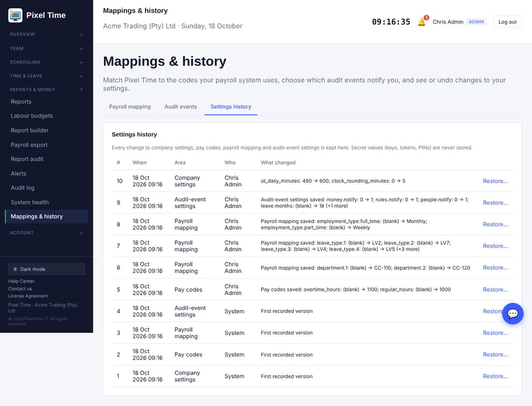Click the 'What changed' column header

coord(278,163)
